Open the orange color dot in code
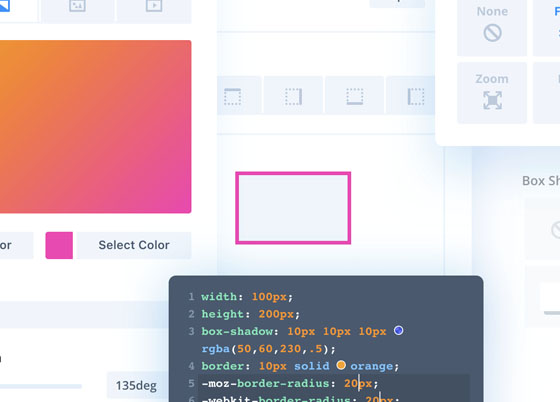 [341, 365]
